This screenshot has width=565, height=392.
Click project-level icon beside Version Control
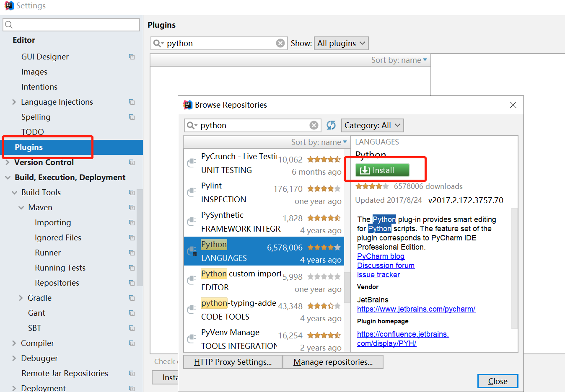click(x=132, y=162)
